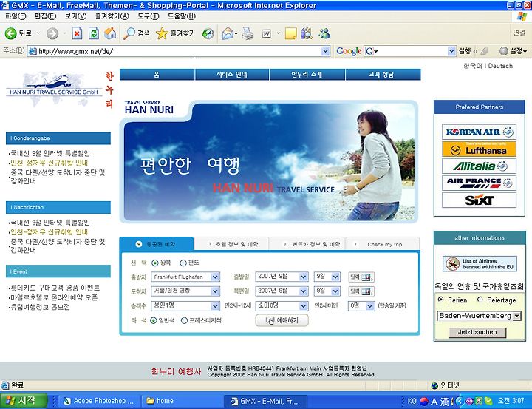
Task: Open 롯데카드 구매고객 경품 이벤트 link
Action: 55,288
